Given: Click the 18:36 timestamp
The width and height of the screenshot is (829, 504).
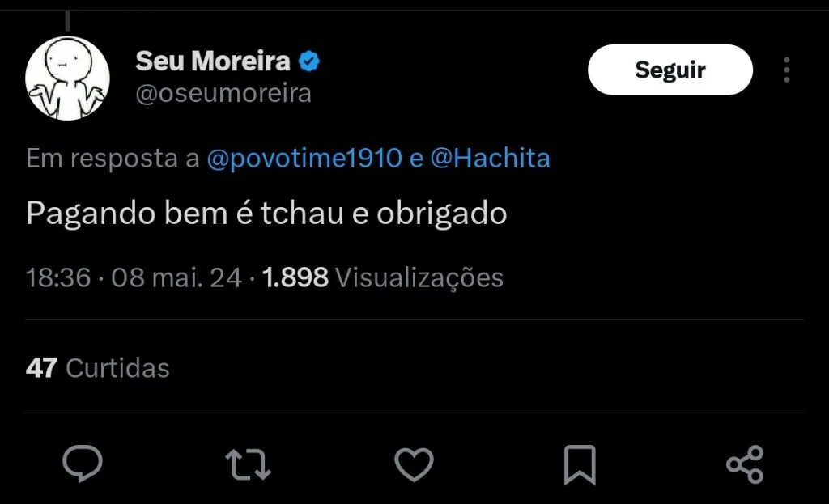Looking at the screenshot, I should pyautogui.click(x=57, y=278).
